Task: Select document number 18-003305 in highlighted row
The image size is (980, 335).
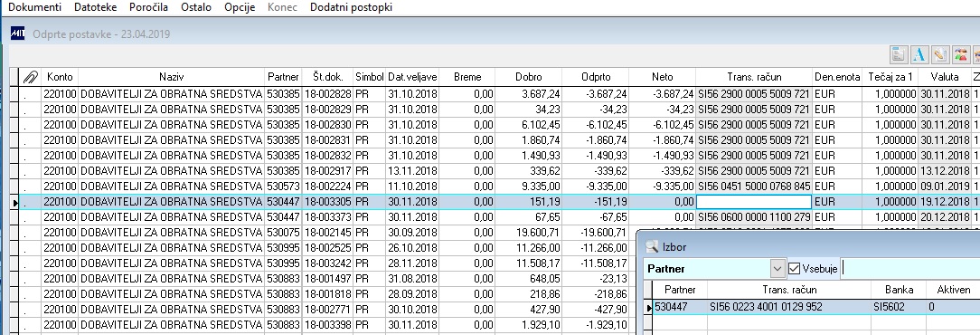Action: tap(327, 202)
